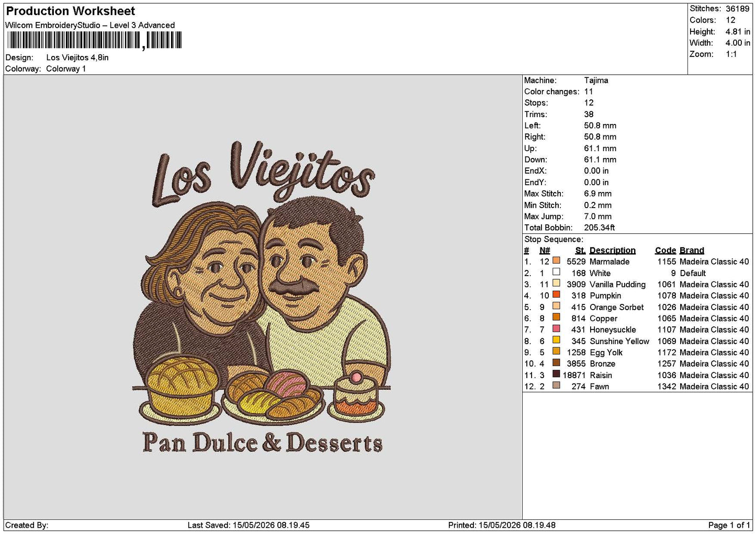Click the Min Stitch value 0.2 mm
The image size is (756, 534).
pyautogui.click(x=597, y=205)
